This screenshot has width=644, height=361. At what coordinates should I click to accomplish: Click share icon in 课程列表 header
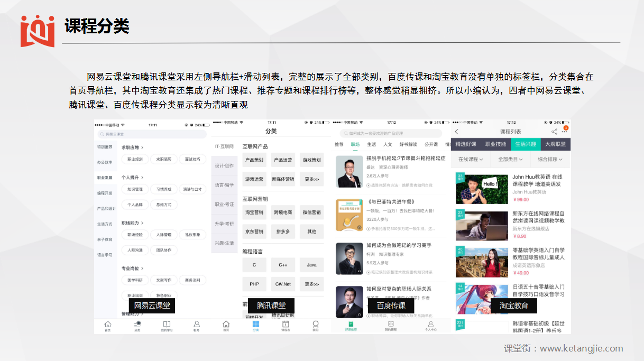[554, 132]
